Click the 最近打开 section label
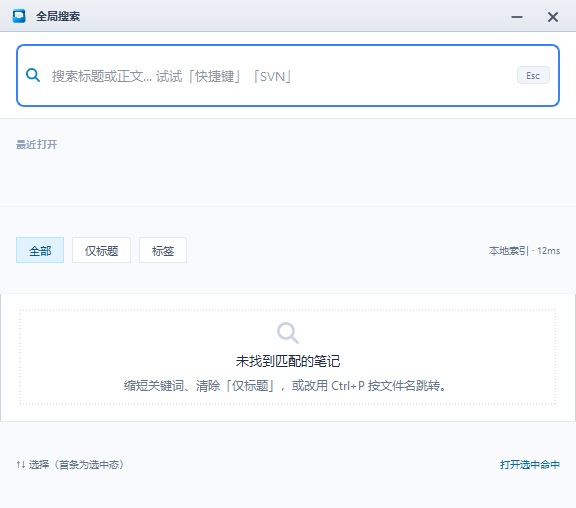 (36, 144)
